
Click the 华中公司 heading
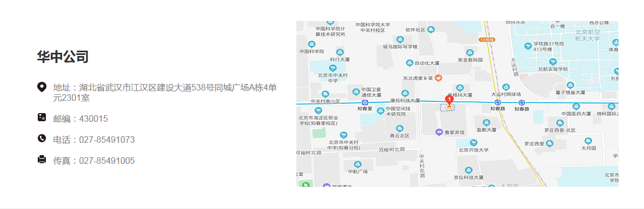click(x=63, y=57)
